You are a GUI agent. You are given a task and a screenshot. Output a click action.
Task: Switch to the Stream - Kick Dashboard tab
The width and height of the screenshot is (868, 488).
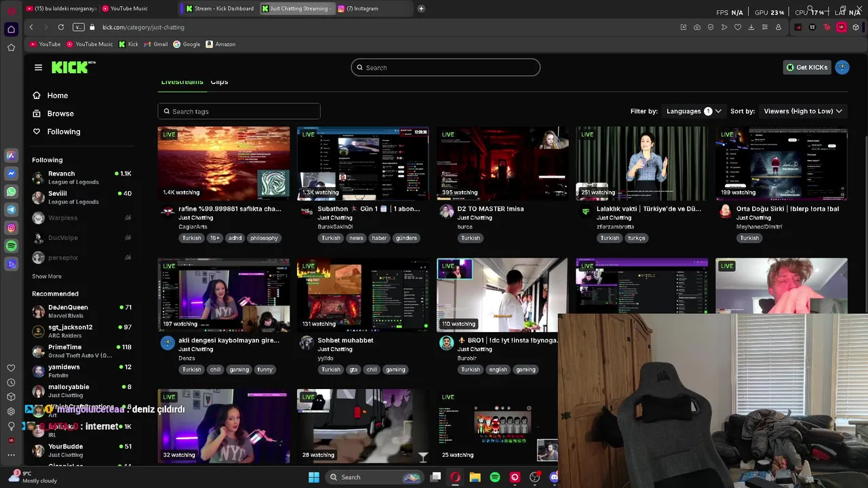(x=220, y=8)
